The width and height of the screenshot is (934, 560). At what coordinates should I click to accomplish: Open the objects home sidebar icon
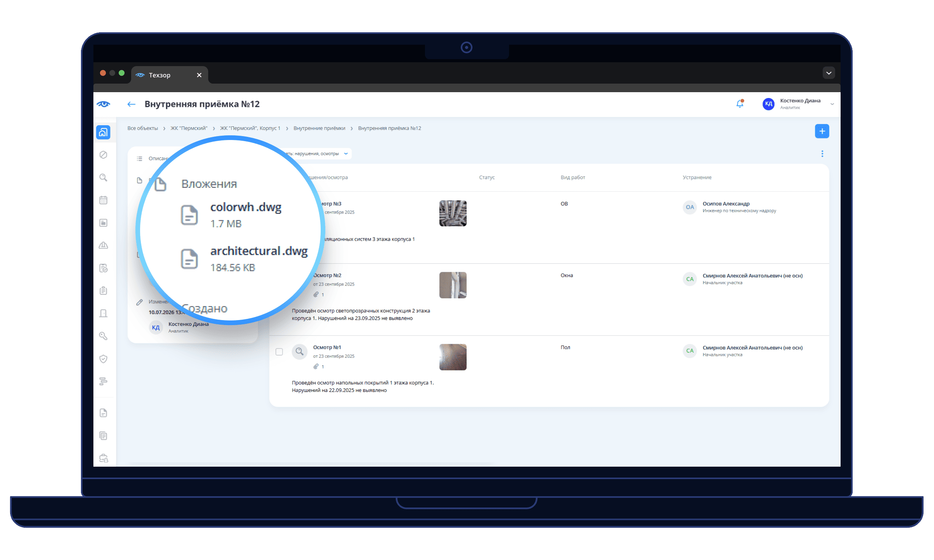click(103, 132)
